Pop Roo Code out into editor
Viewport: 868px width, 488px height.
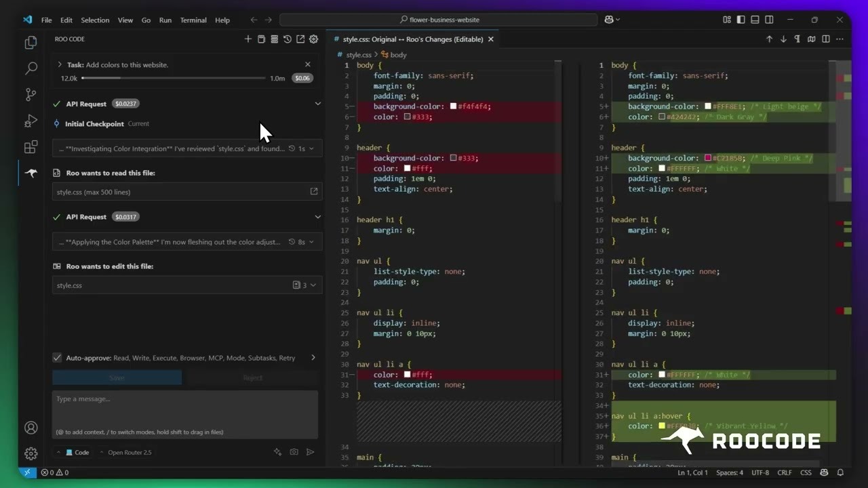pos(300,39)
